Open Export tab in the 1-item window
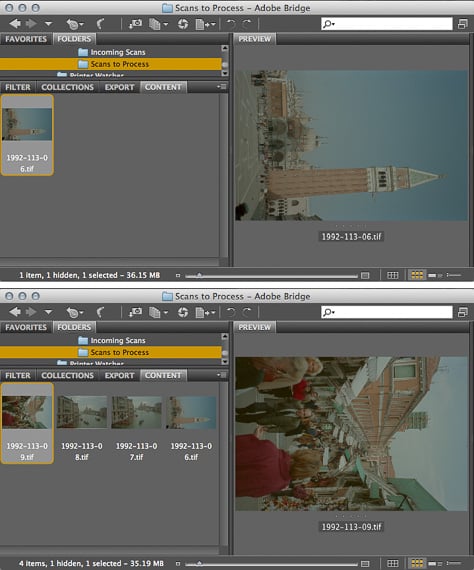 pyautogui.click(x=119, y=87)
